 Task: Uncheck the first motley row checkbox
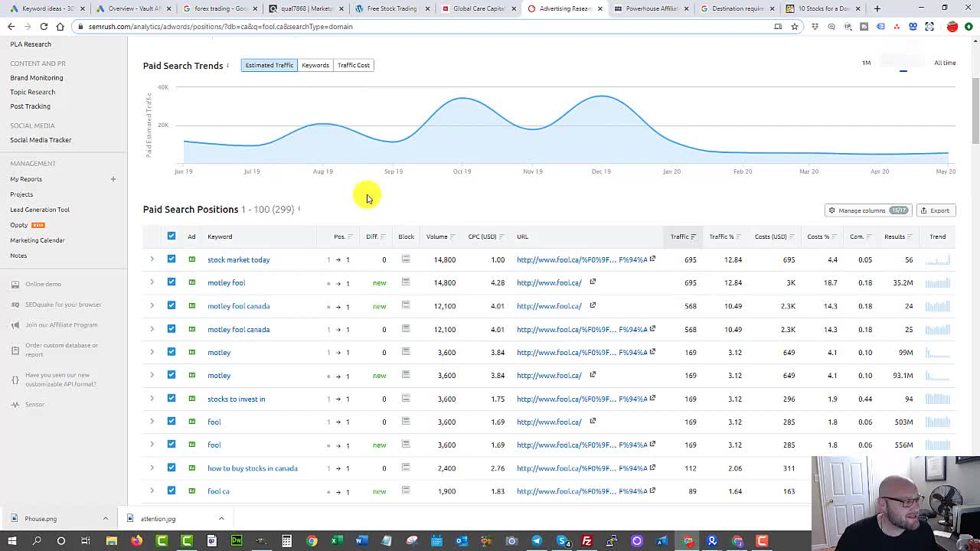(x=171, y=351)
